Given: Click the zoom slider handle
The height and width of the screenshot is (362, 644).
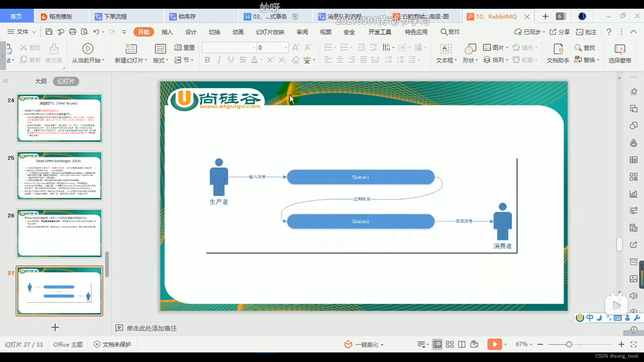Looking at the screenshot, I should tap(569, 344).
